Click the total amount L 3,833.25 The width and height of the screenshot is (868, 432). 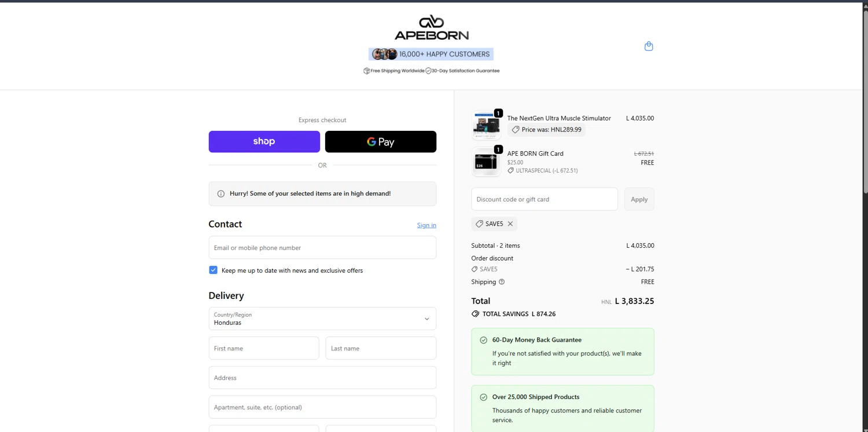634,301
